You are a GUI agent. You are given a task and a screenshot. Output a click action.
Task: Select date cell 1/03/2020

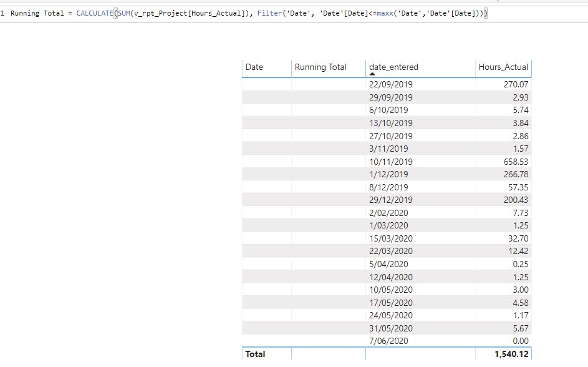coord(388,225)
